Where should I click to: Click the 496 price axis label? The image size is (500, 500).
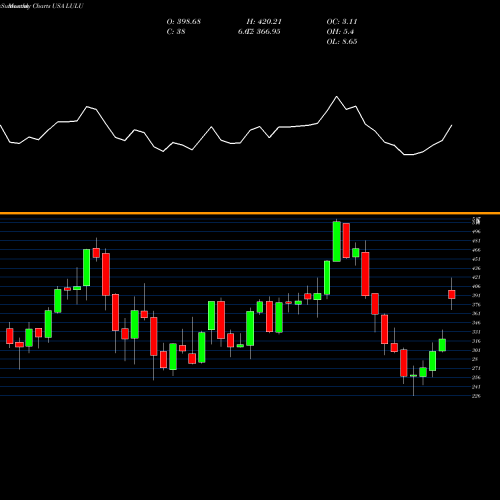pos(477,231)
